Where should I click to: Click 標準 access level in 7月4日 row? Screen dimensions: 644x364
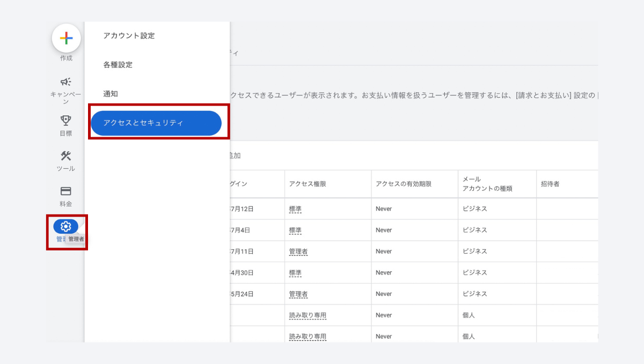pos(295,231)
